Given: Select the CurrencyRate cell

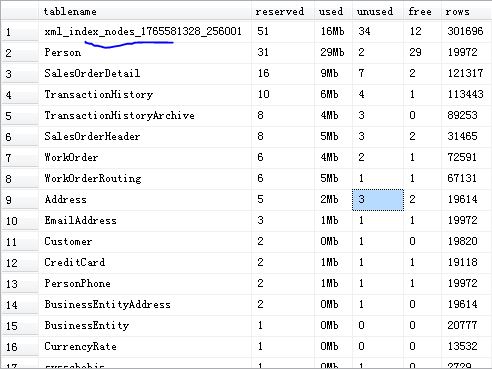Looking at the screenshot, I should click(145, 347).
